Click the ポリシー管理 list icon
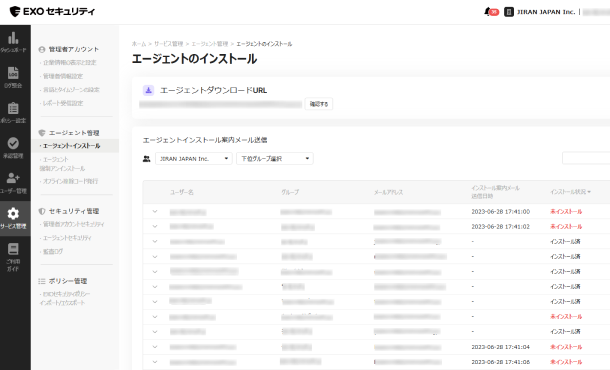The width and height of the screenshot is (610, 370). 42,281
